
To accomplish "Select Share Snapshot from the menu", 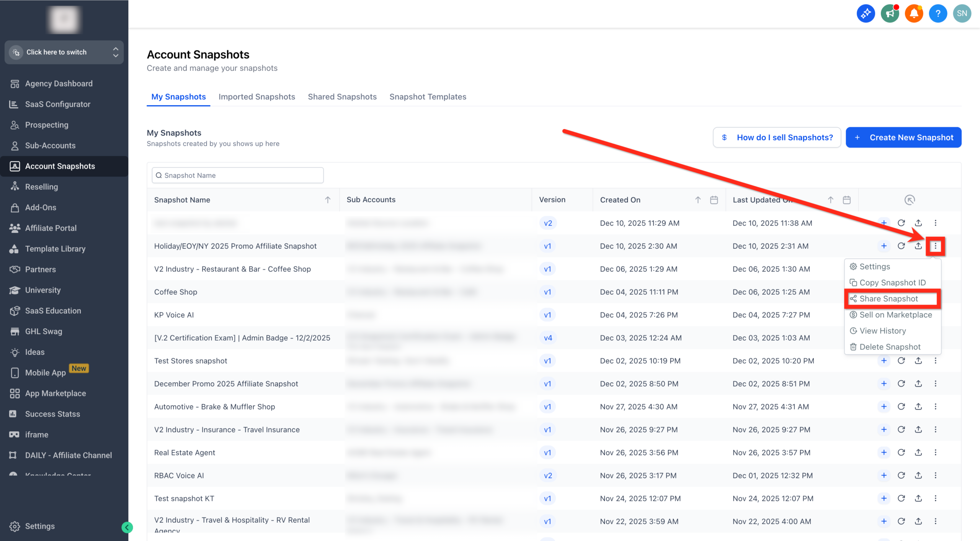I will [x=888, y=299].
